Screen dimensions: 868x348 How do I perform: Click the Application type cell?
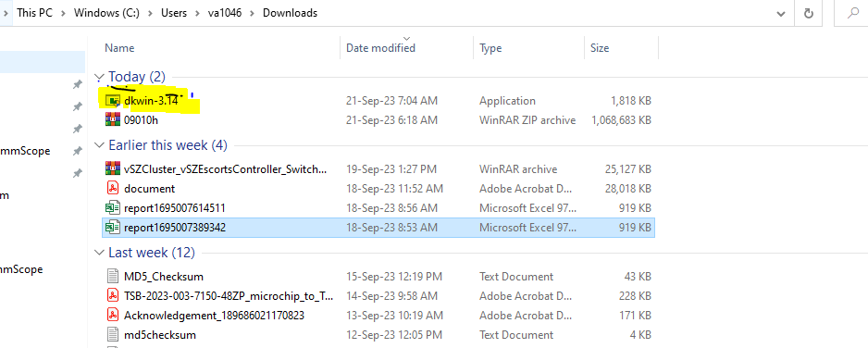click(x=508, y=101)
